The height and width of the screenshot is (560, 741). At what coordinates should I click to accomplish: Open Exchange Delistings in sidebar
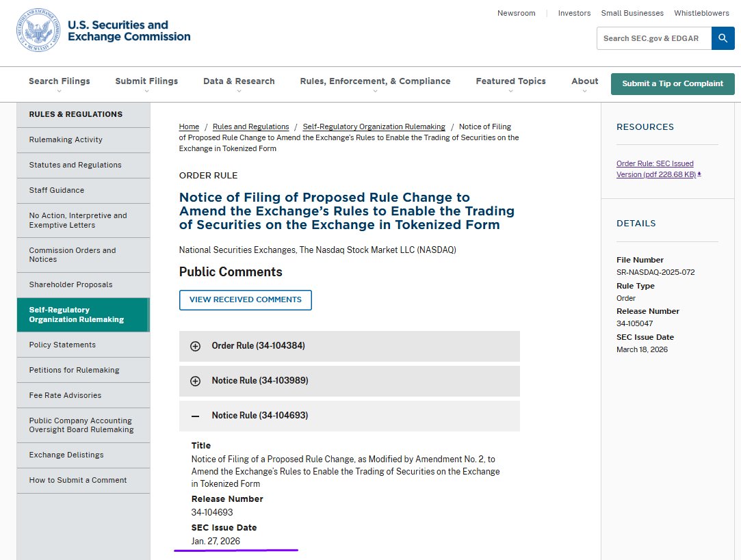tap(83, 455)
